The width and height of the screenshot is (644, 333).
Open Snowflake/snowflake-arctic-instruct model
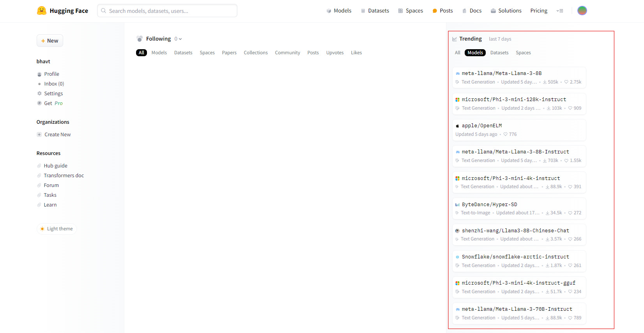click(x=519, y=261)
